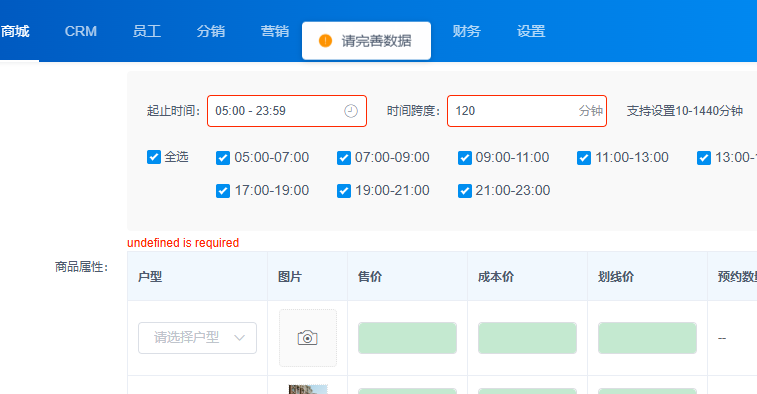Uncheck the 17:00-19:00 time slot
757x394 pixels.
[223, 191]
